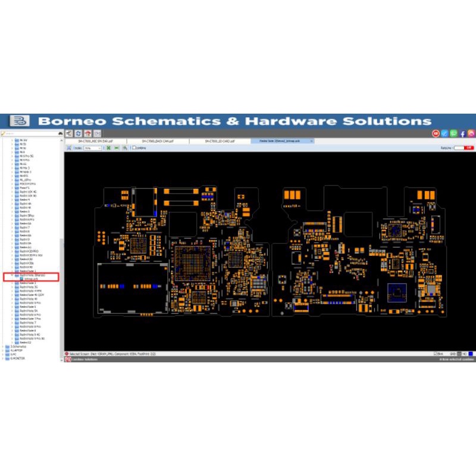Close the active bitmap.pcb tab
The width and height of the screenshot is (476, 476).
pos(311,141)
